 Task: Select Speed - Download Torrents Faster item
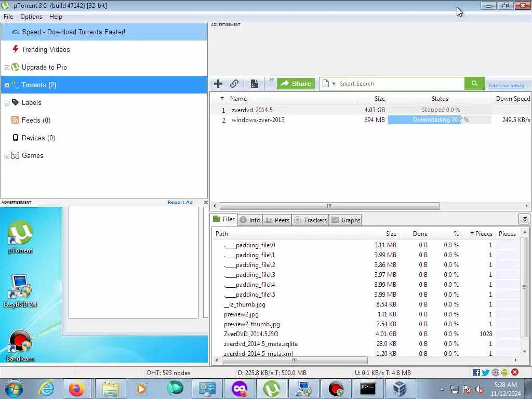coord(103,32)
